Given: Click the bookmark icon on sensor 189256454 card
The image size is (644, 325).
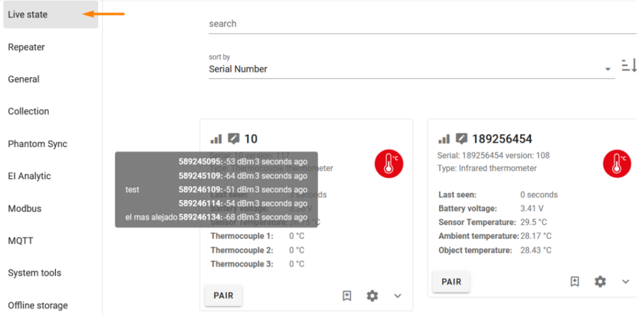Looking at the screenshot, I should click(575, 282).
